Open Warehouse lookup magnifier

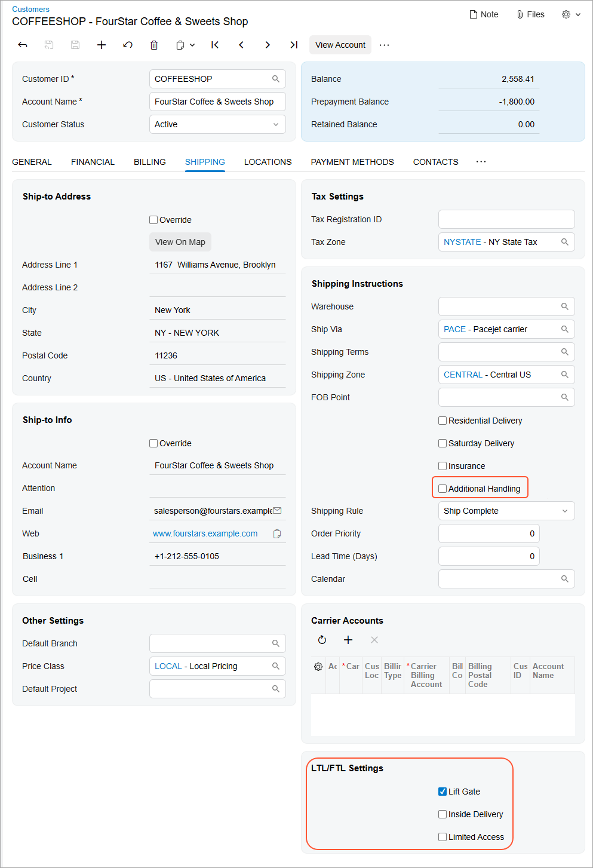click(565, 306)
